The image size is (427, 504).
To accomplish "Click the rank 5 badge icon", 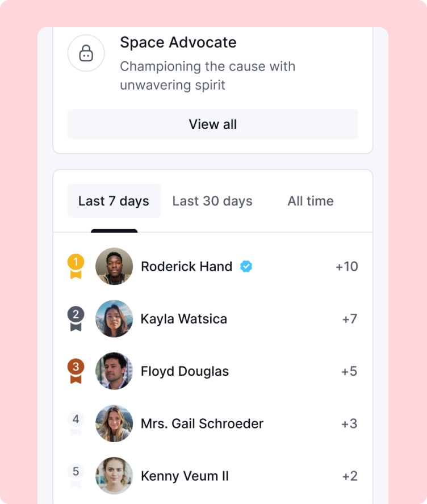I will pyautogui.click(x=76, y=475).
